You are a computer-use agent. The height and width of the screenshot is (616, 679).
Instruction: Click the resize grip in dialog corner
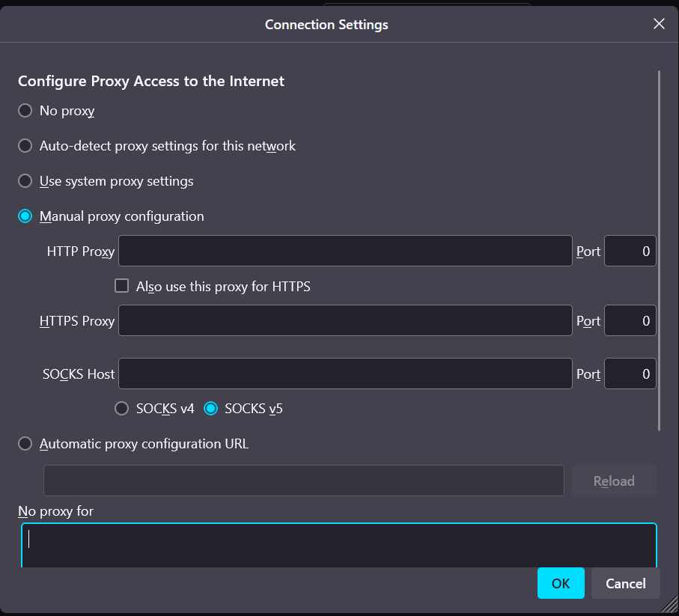(x=670, y=605)
